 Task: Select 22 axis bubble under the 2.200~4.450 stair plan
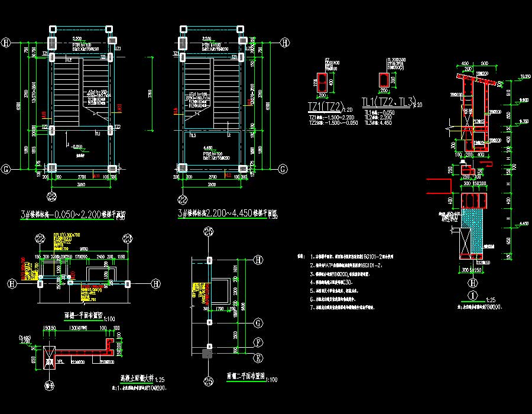pyautogui.click(x=183, y=199)
